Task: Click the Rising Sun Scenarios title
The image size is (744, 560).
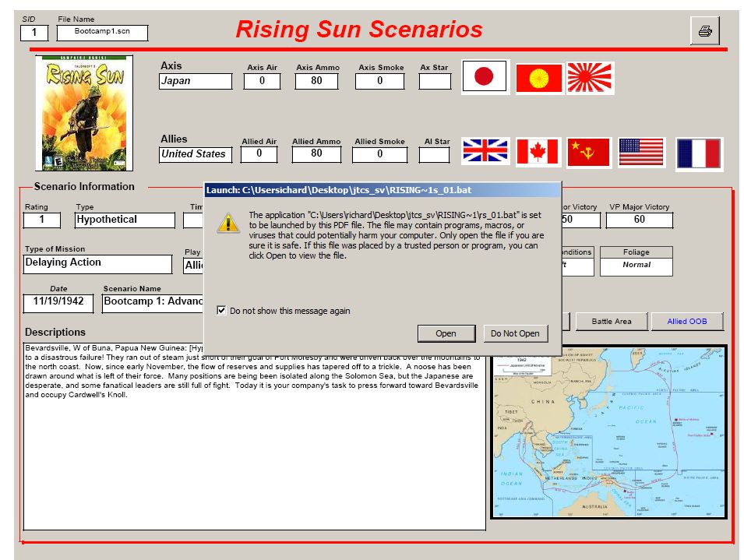Action: click(359, 30)
